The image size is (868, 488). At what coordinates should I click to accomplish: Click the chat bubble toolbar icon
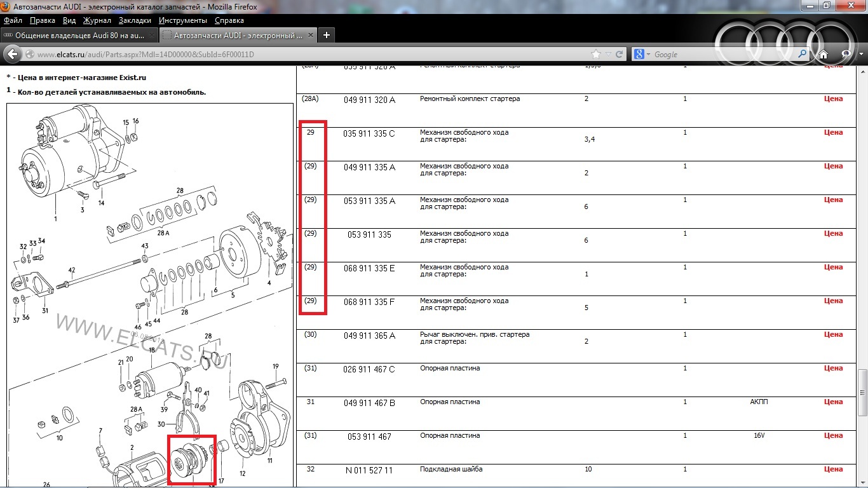pyautogui.click(x=846, y=55)
